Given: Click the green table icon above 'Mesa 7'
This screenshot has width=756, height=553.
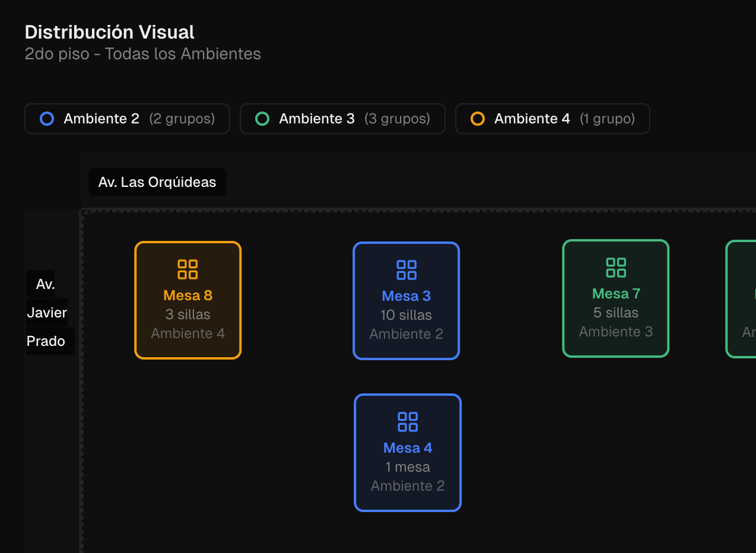Looking at the screenshot, I should click(x=615, y=267).
